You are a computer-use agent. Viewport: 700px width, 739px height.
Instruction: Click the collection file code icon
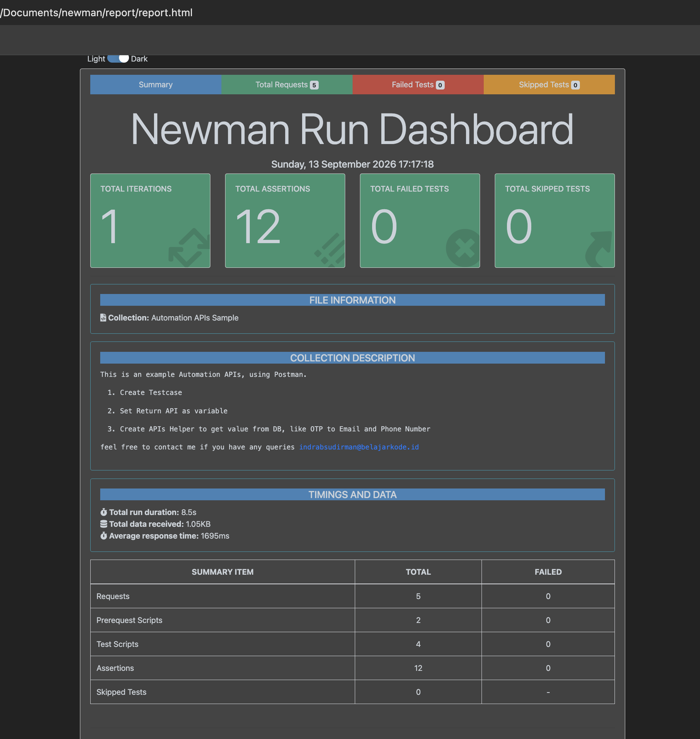point(104,318)
